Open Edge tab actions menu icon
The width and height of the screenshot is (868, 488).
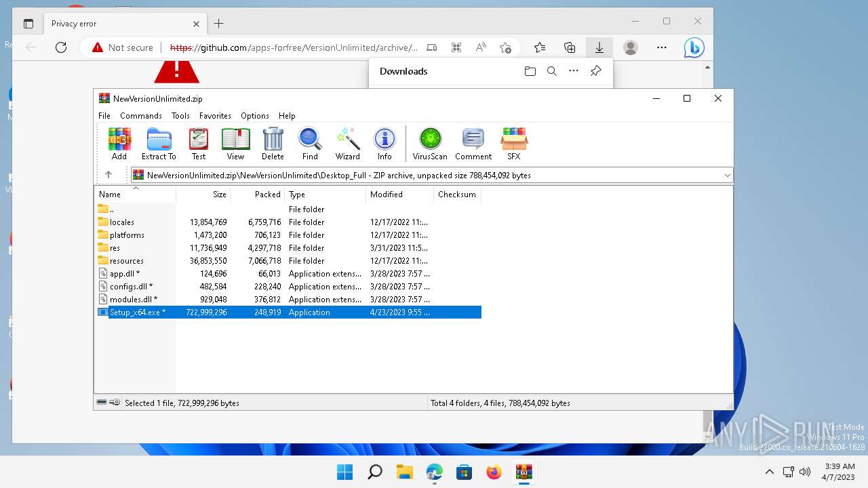[28, 24]
